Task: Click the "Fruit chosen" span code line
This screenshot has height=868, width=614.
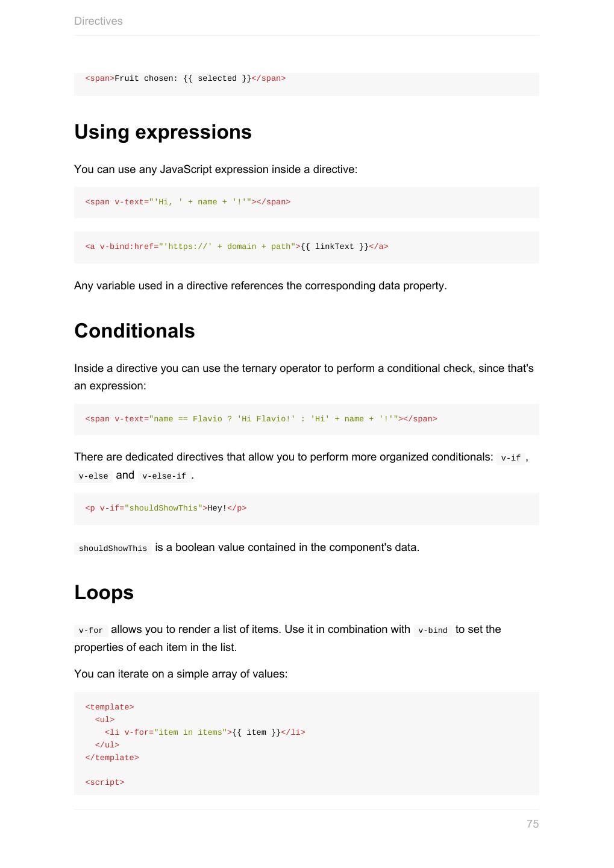Action: tap(186, 78)
